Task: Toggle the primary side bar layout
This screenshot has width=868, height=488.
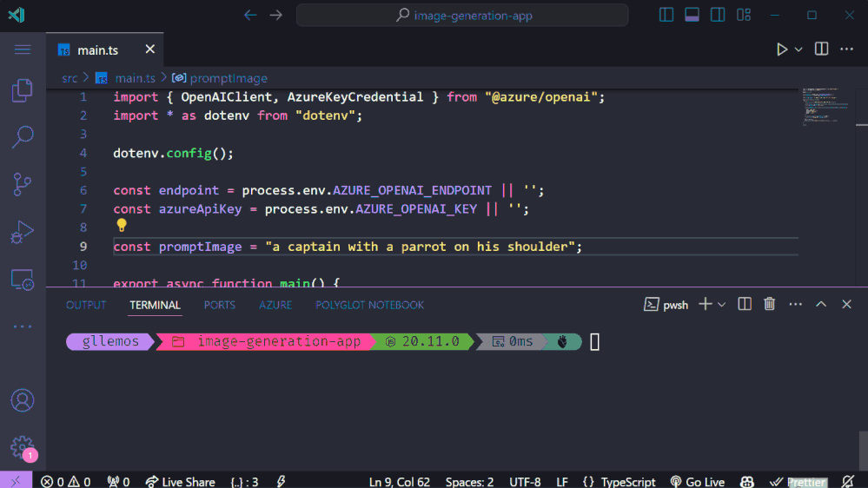Action: tap(666, 15)
